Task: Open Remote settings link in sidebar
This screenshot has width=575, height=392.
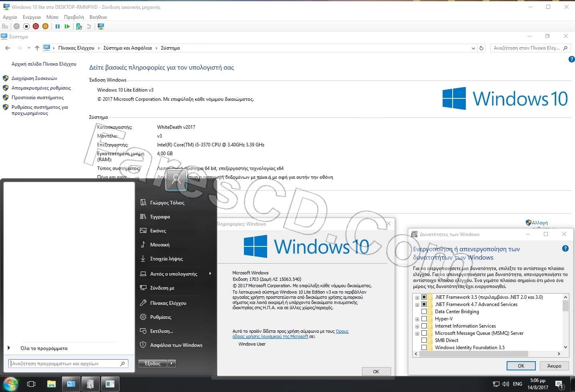Action: (x=41, y=88)
